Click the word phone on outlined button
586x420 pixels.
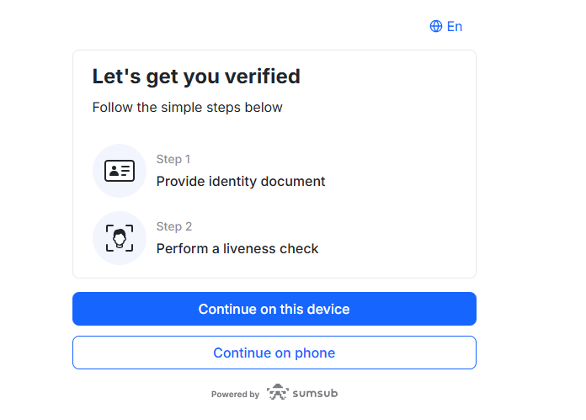(x=315, y=353)
